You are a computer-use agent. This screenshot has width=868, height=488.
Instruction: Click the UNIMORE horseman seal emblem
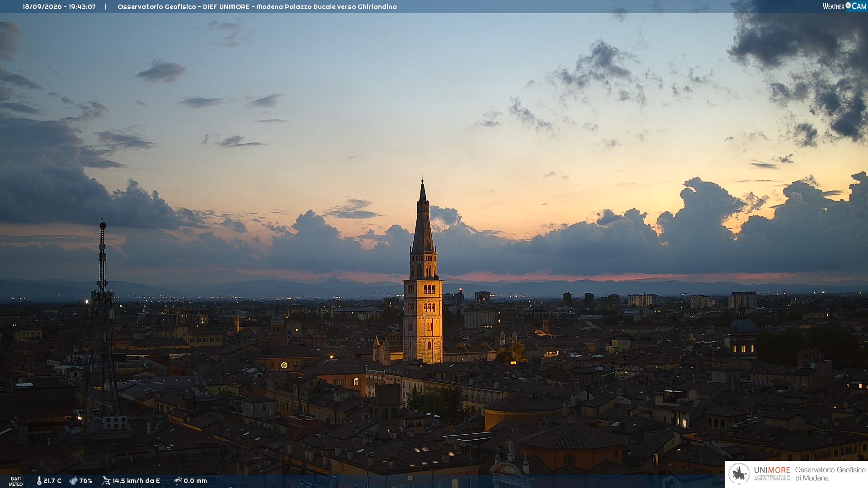click(740, 474)
